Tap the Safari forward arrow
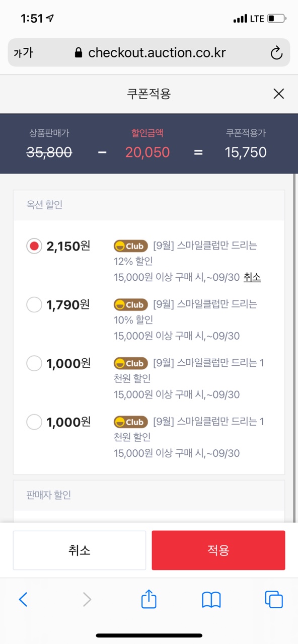Screen dimensions: 298x644 tap(87, 599)
